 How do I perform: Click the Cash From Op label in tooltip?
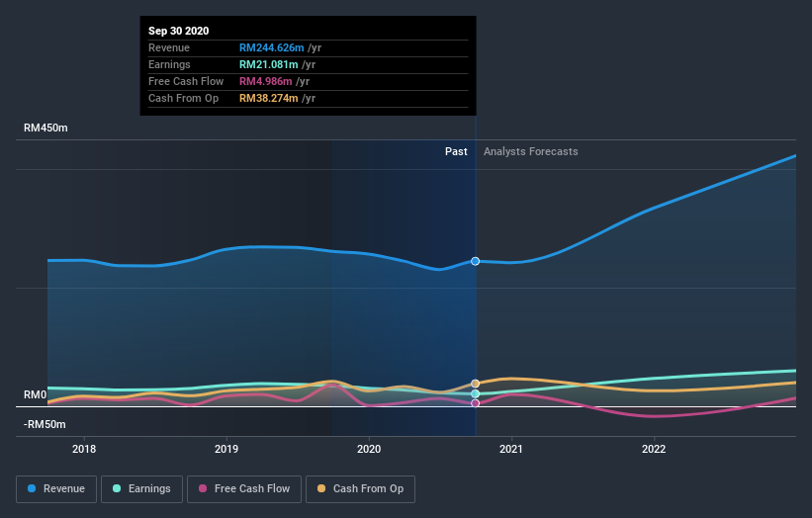click(183, 98)
